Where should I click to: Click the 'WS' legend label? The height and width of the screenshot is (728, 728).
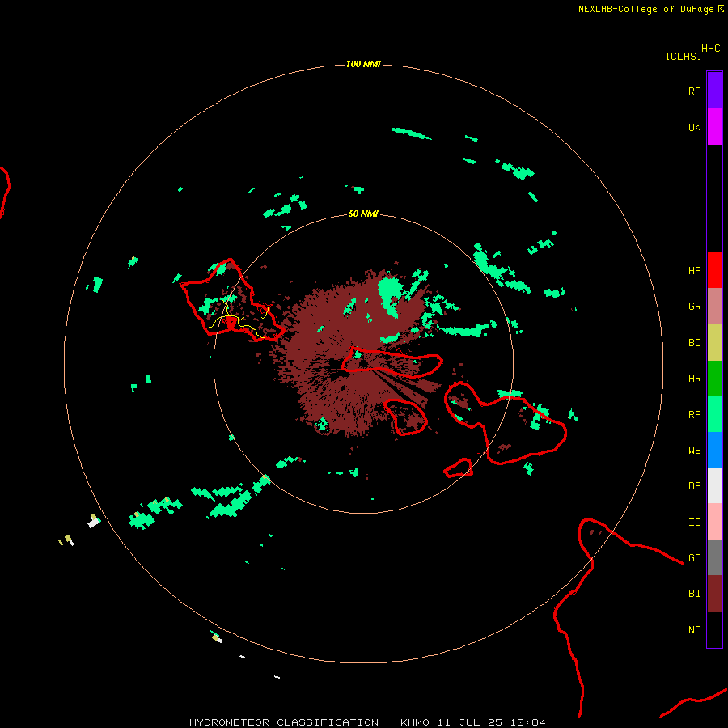click(x=694, y=451)
